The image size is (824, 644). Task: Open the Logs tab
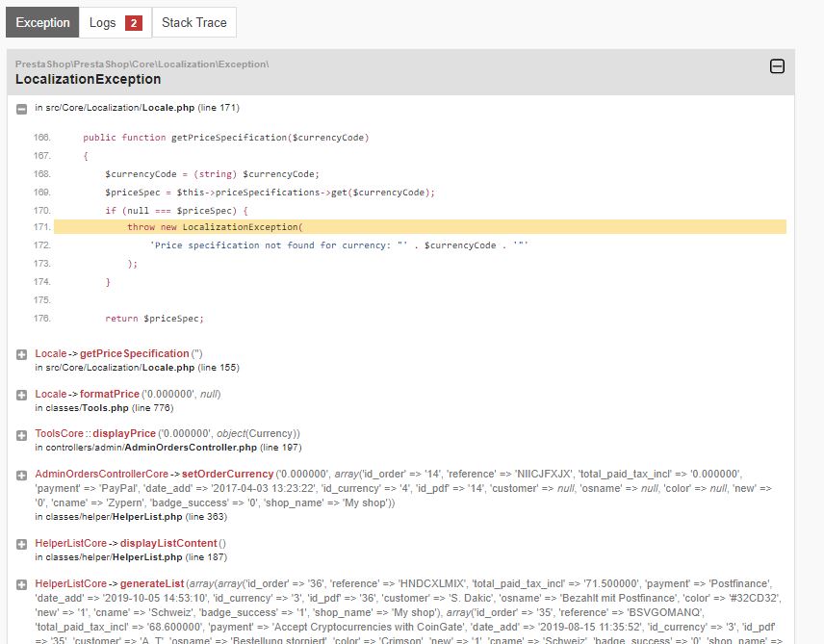[116, 22]
